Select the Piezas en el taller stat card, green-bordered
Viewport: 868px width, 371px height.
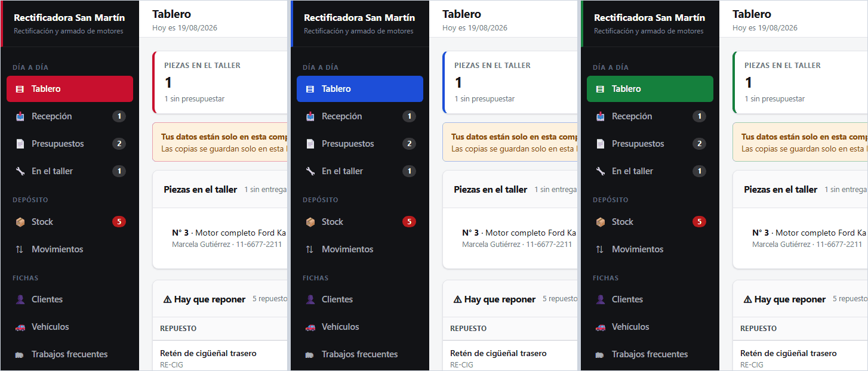pyautogui.click(x=801, y=82)
